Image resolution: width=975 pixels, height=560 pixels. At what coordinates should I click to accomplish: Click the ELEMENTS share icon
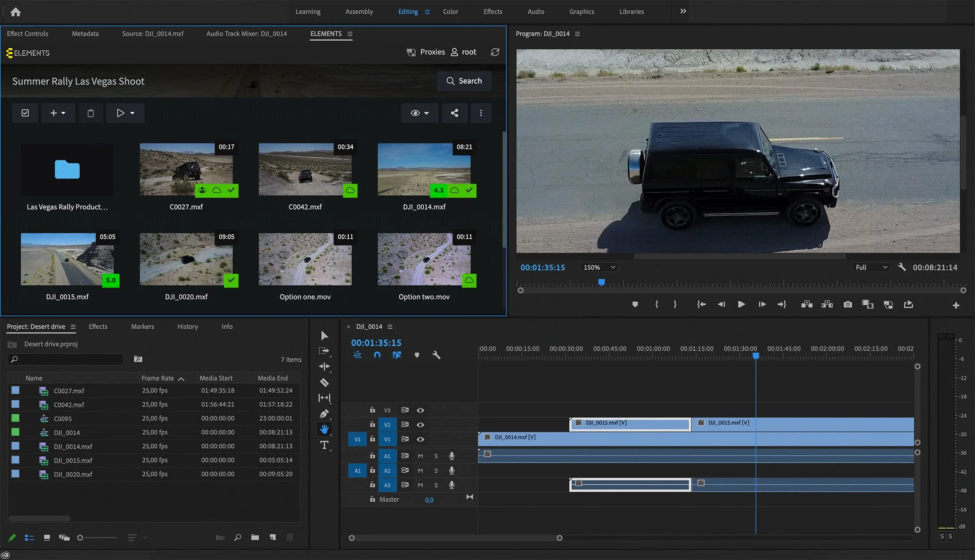click(x=454, y=113)
